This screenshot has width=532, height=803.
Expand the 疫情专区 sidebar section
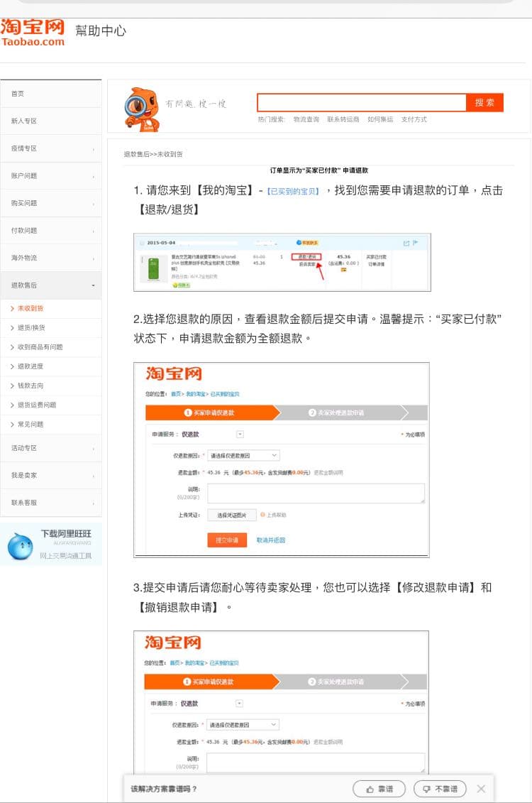(x=50, y=148)
